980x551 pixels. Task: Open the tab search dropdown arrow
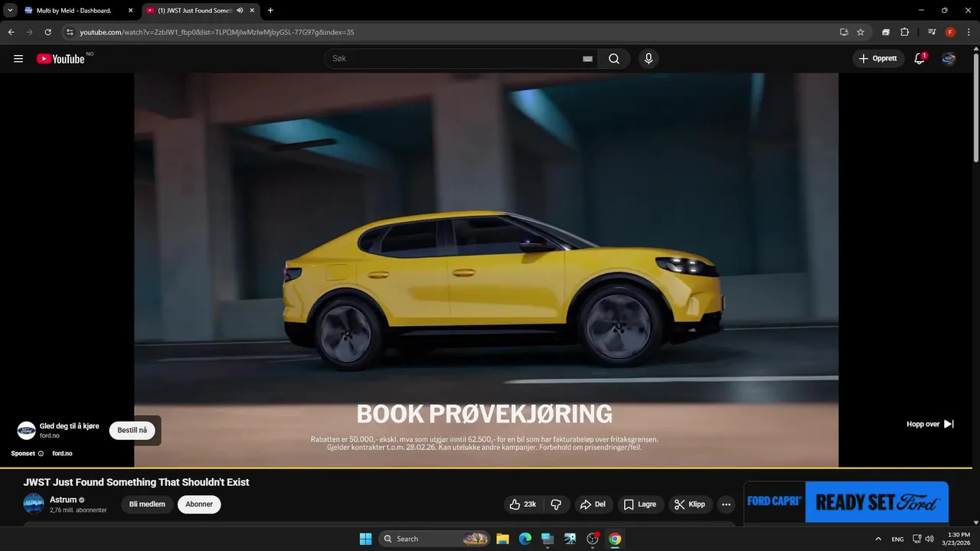[9, 11]
